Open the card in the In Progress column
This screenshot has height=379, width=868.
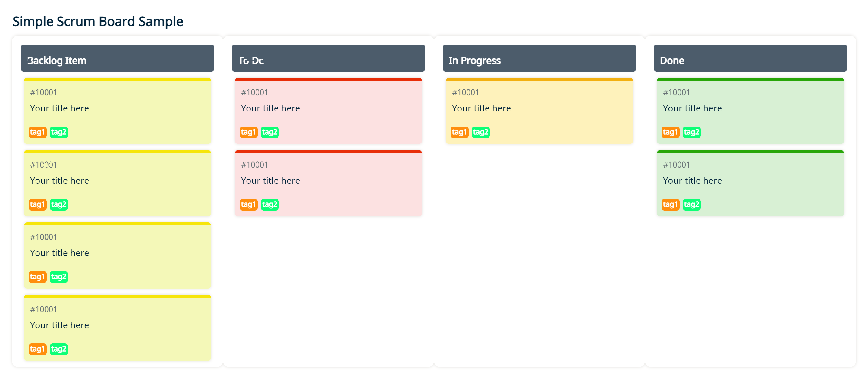pyautogui.click(x=539, y=111)
